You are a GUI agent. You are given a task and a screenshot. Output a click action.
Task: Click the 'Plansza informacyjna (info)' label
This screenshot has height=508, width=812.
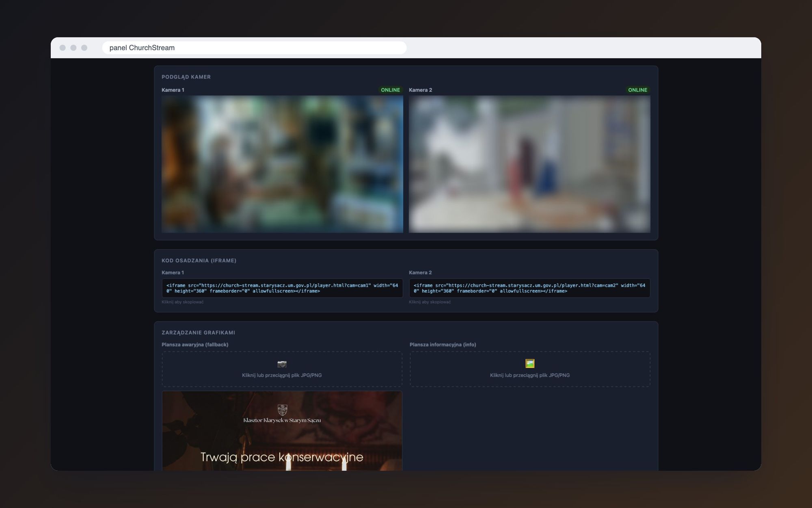tap(443, 345)
